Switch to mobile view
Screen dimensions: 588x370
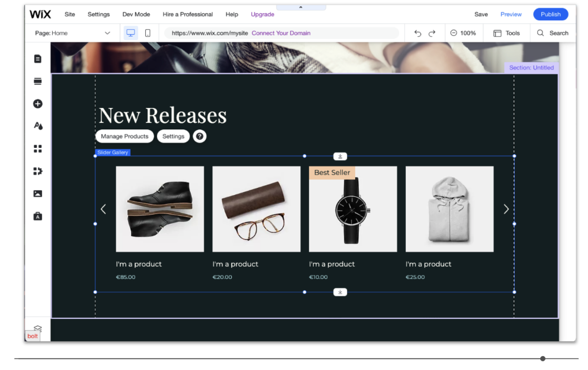coord(148,33)
